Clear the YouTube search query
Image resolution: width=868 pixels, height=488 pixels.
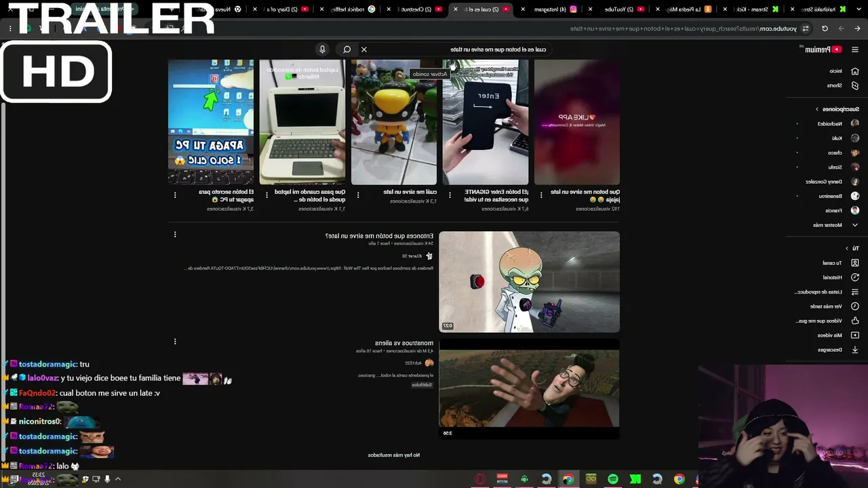pyautogui.click(x=364, y=49)
